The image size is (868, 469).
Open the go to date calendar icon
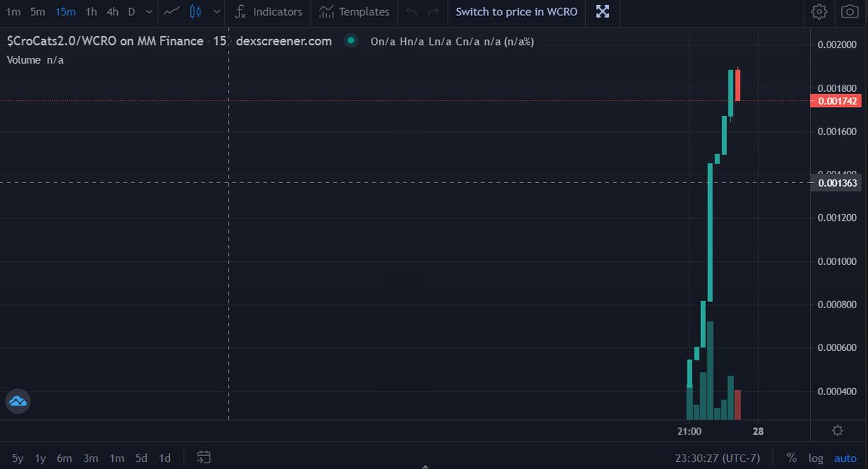click(204, 457)
